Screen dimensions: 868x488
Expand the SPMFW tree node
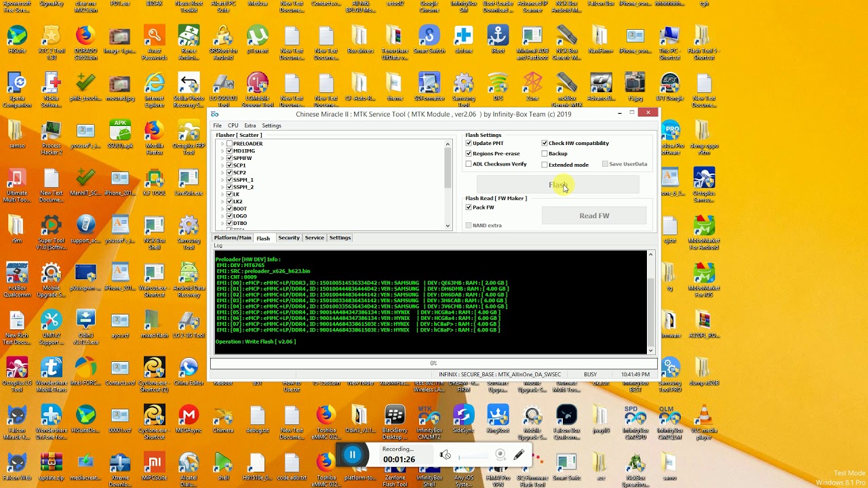tap(222, 158)
